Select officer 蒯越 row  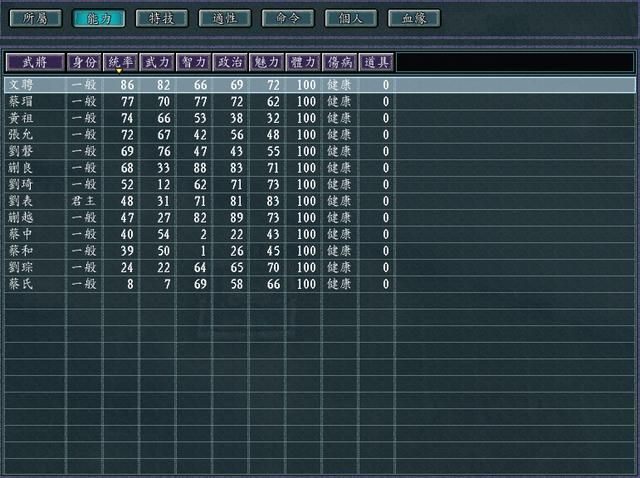21,216
